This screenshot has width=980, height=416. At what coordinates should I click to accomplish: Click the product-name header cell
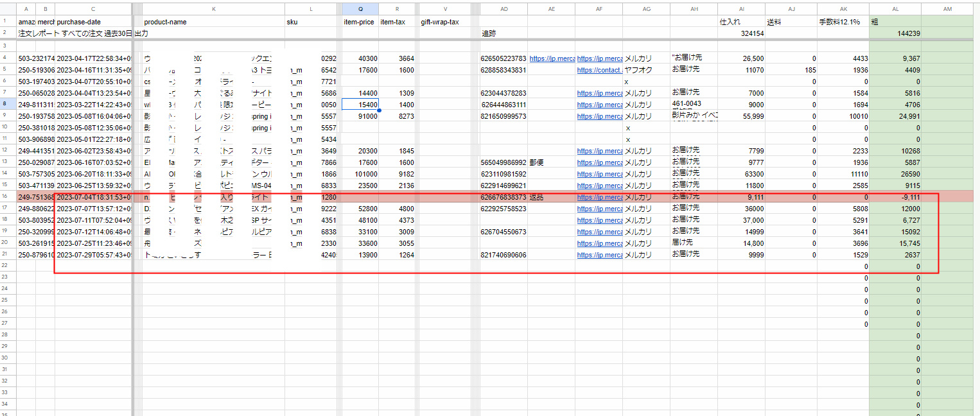pyautogui.click(x=213, y=22)
